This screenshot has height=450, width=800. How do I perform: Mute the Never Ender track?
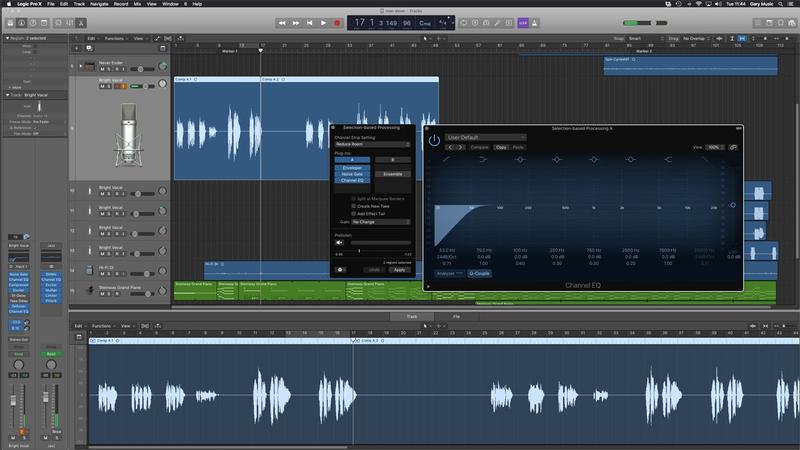click(x=102, y=68)
